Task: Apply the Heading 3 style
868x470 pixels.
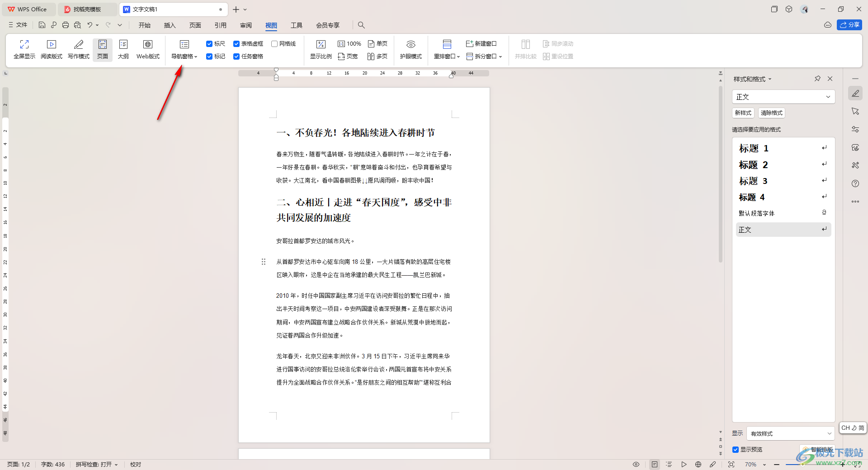Action: pos(783,181)
